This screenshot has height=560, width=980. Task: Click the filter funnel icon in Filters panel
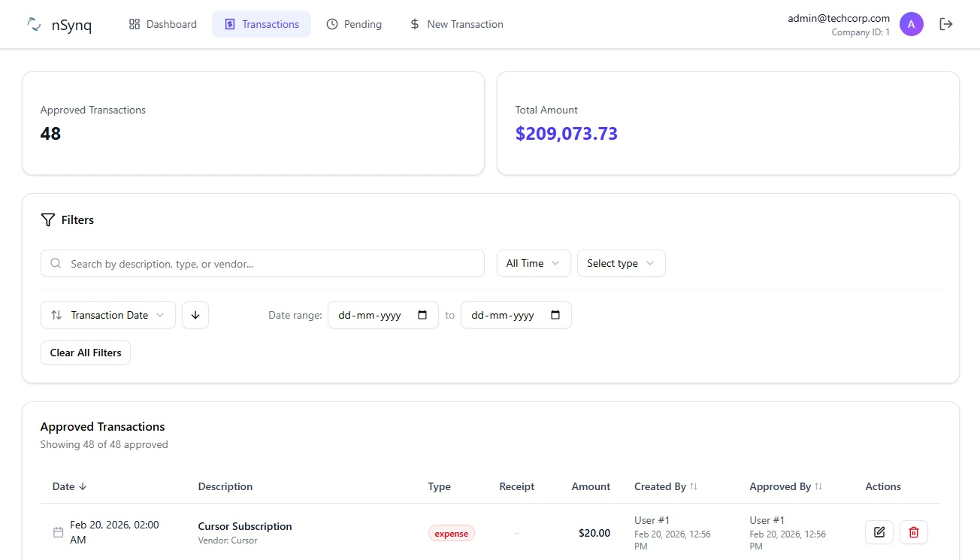point(47,219)
